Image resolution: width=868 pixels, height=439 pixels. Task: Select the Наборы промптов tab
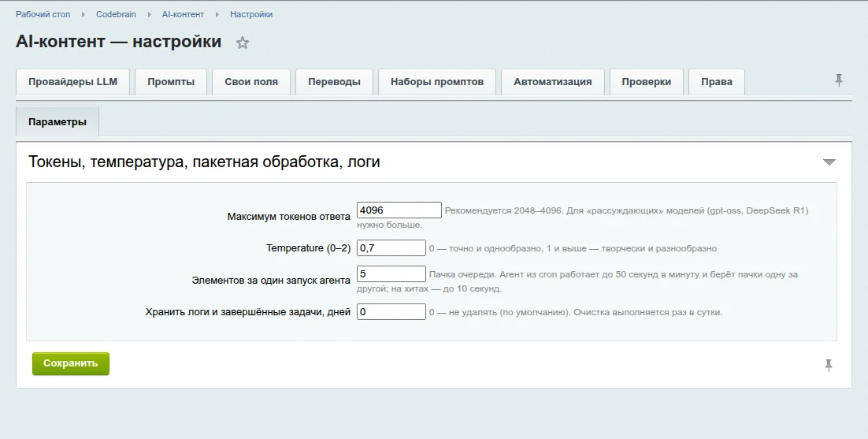(437, 82)
